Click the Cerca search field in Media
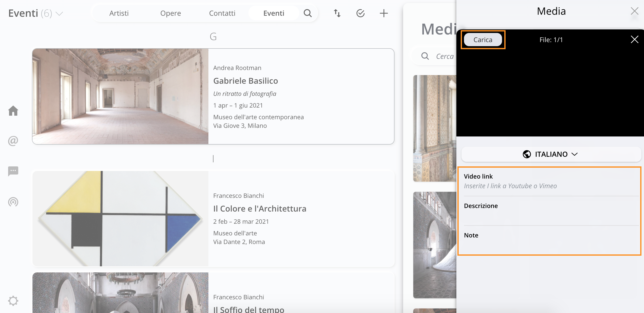The height and width of the screenshot is (313, 644). 445,56
